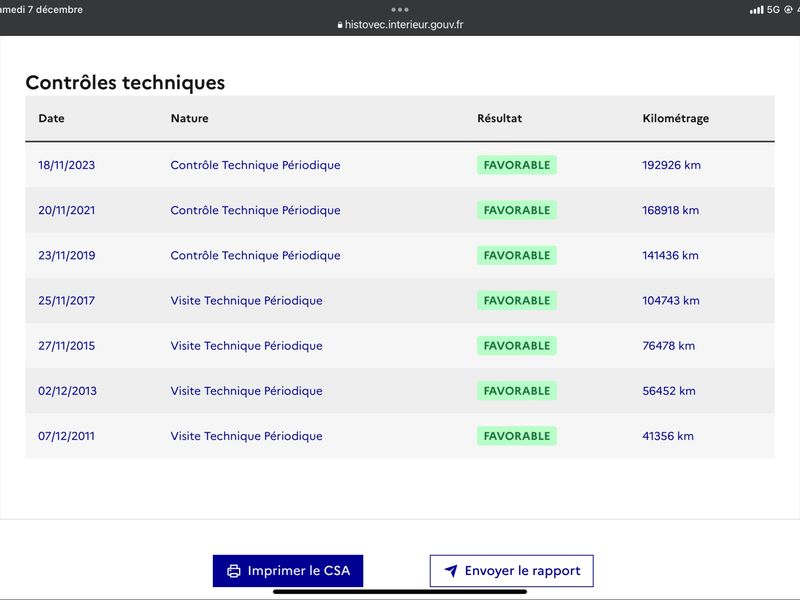Click the FAVORABLE badge for 20/11/2021
This screenshot has height=600, width=800.
point(517,210)
